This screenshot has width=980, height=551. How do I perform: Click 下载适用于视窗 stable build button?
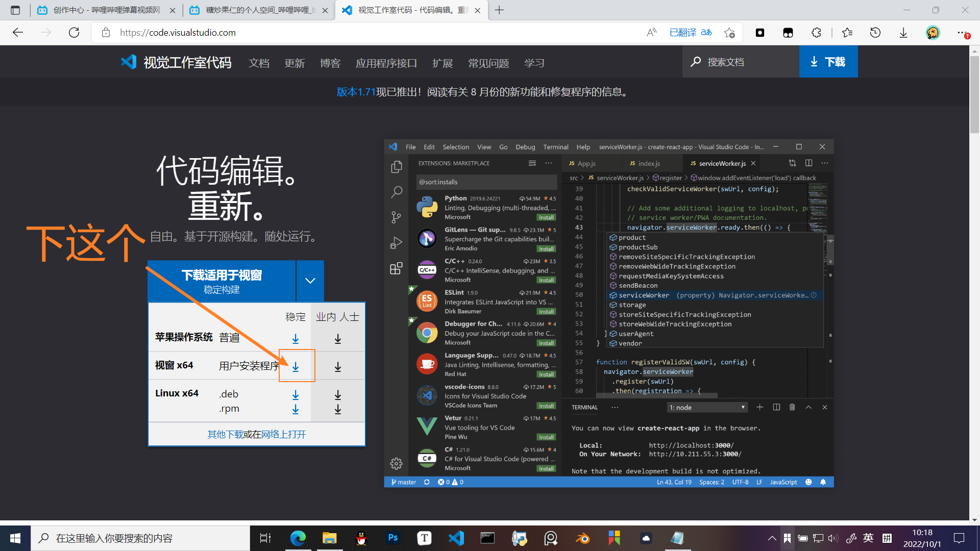pos(222,281)
